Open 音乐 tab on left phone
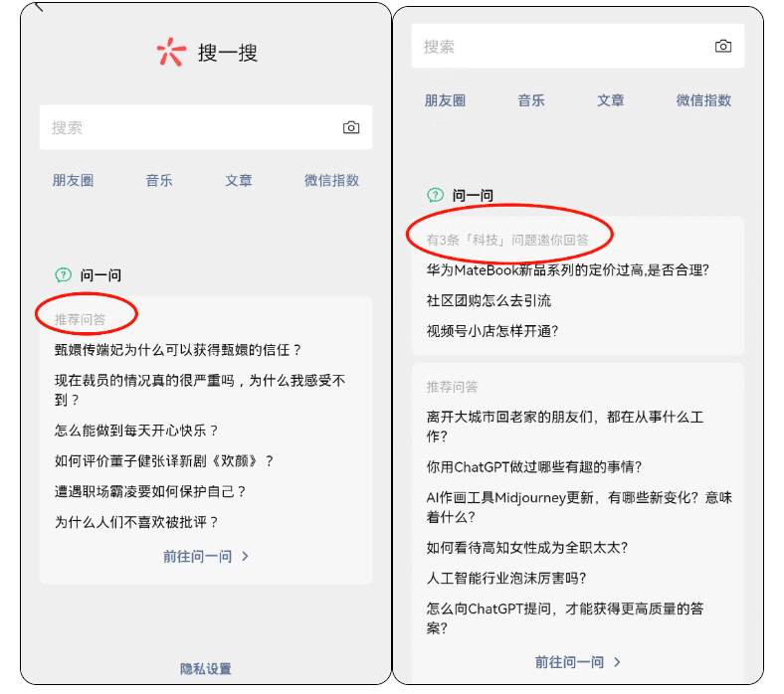The image size is (784, 694). point(159,180)
